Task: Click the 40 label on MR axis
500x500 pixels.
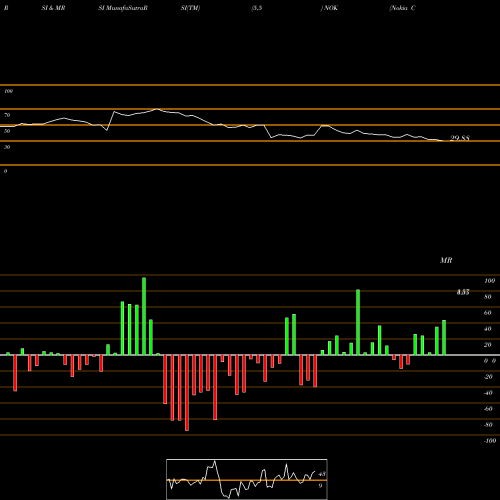Action: 488,329
